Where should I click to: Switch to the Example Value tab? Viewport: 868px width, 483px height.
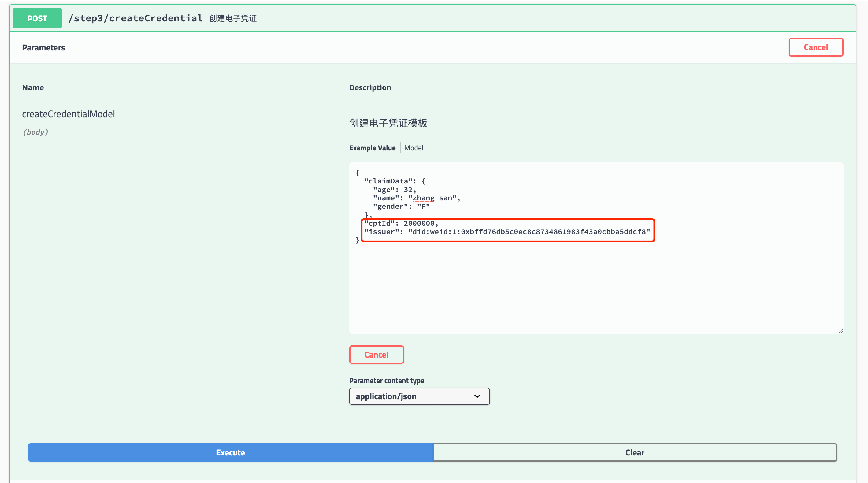372,148
